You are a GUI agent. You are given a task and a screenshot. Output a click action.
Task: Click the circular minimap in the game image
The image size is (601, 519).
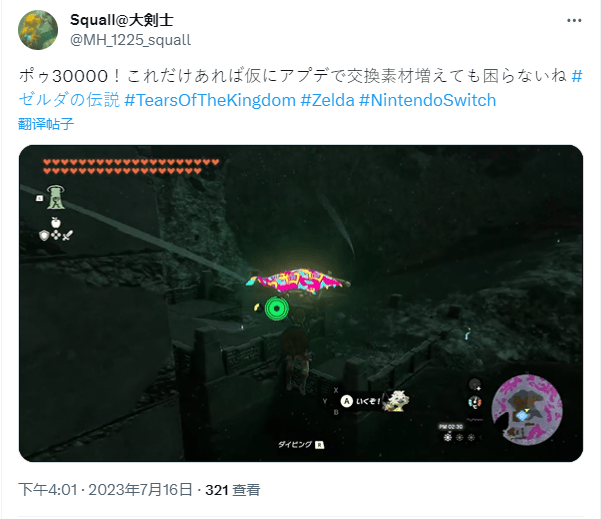[x=527, y=410]
